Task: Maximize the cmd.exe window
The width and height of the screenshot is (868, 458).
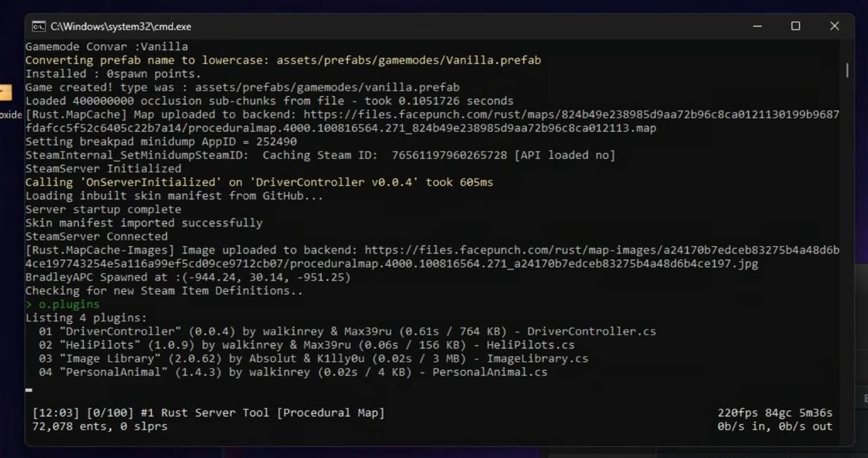Action: pos(795,26)
